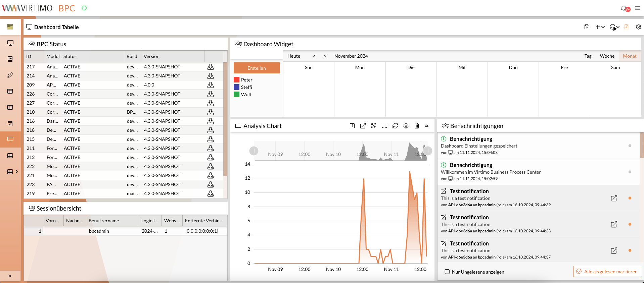The image size is (644, 283).
Task: Click download icon for module ID 217
Action: (211, 67)
